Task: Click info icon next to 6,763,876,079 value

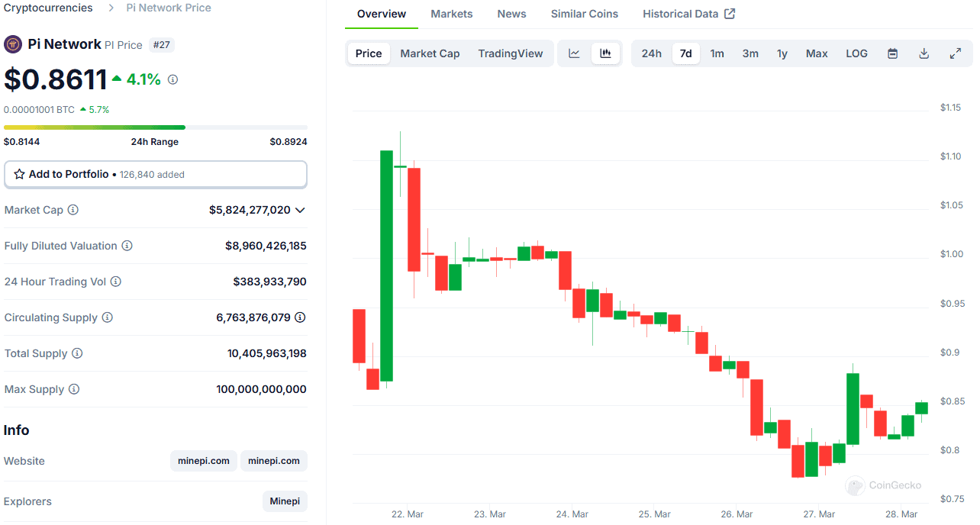Action: tap(301, 317)
